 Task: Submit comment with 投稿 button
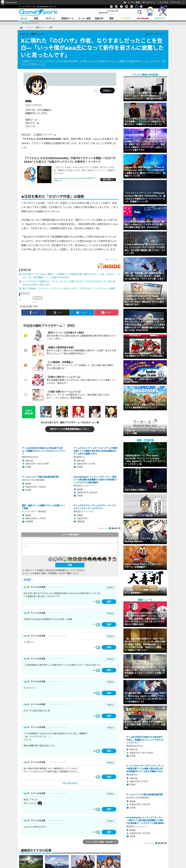tap(70, 565)
